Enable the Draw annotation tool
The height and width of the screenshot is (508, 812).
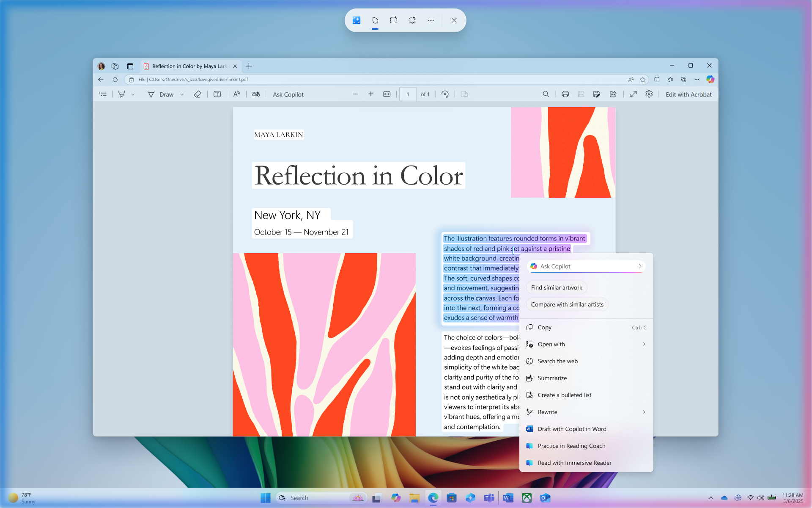162,94
